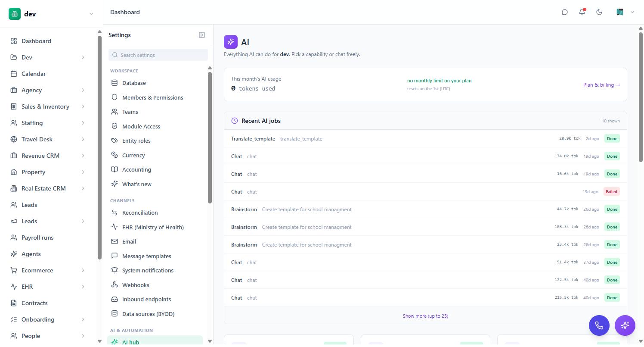Open Module Access settings

(x=155, y=126)
